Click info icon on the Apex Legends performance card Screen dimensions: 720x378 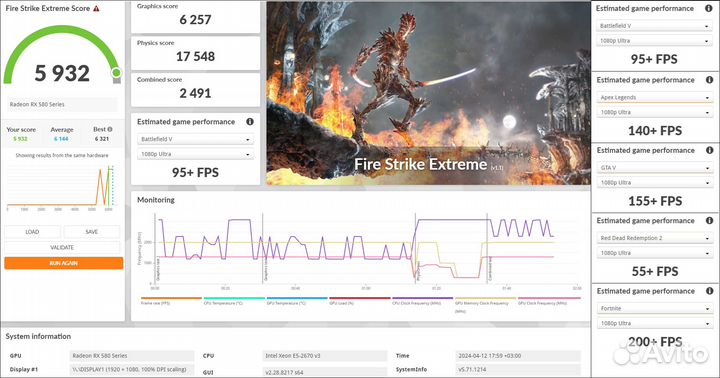[x=709, y=80]
